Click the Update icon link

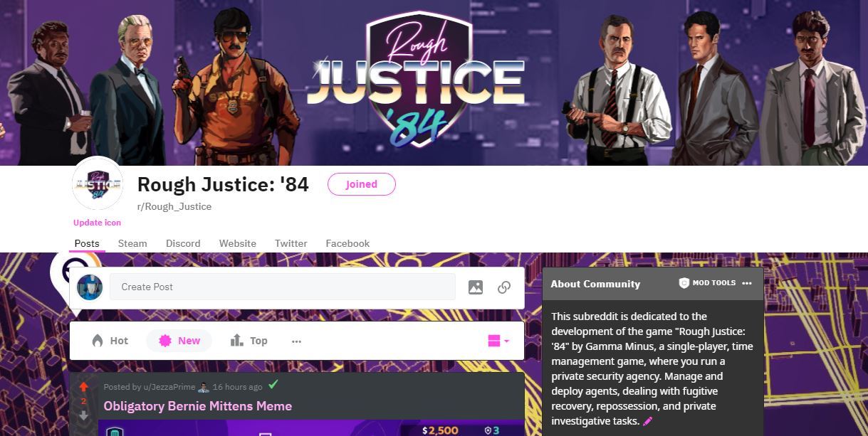(98, 223)
